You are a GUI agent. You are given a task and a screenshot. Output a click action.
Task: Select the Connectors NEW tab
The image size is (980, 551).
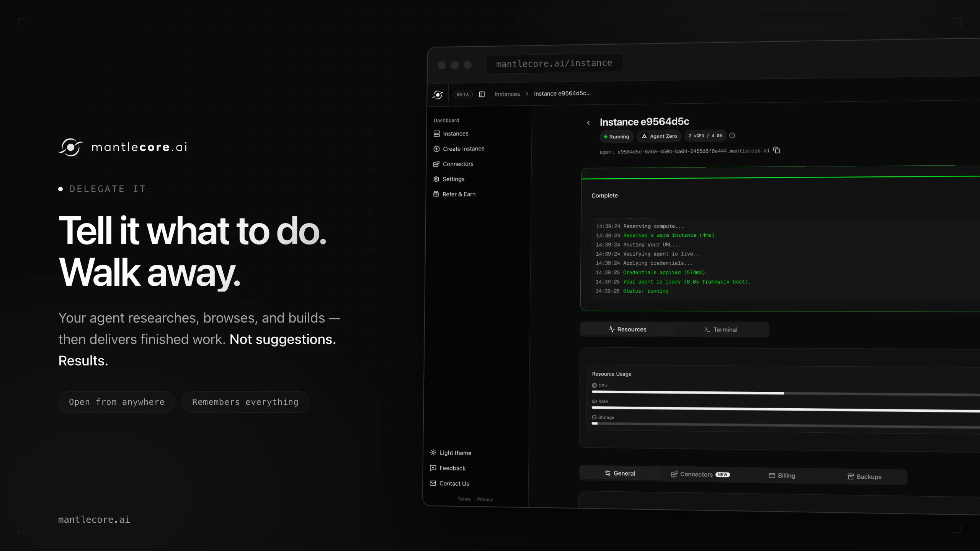tap(701, 474)
